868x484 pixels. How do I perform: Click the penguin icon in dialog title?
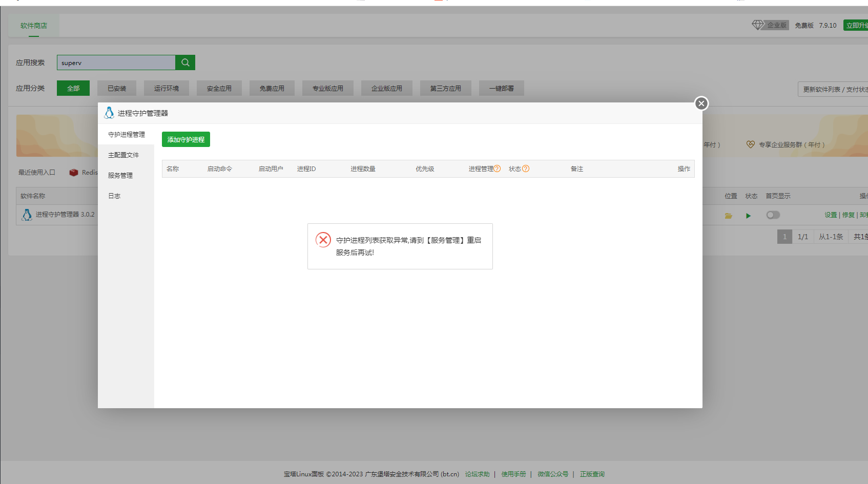pyautogui.click(x=109, y=113)
